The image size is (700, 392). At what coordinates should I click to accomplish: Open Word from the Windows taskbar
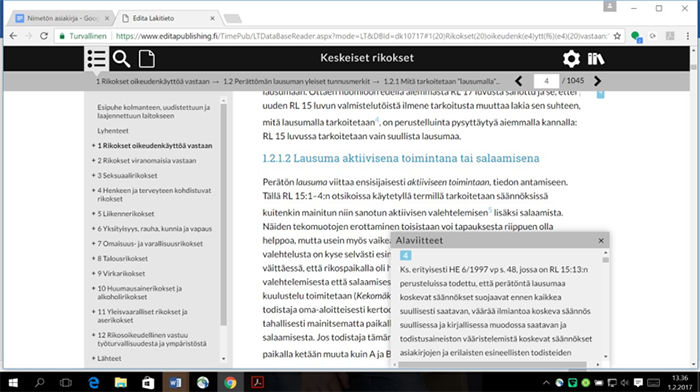(x=175, y=383)
